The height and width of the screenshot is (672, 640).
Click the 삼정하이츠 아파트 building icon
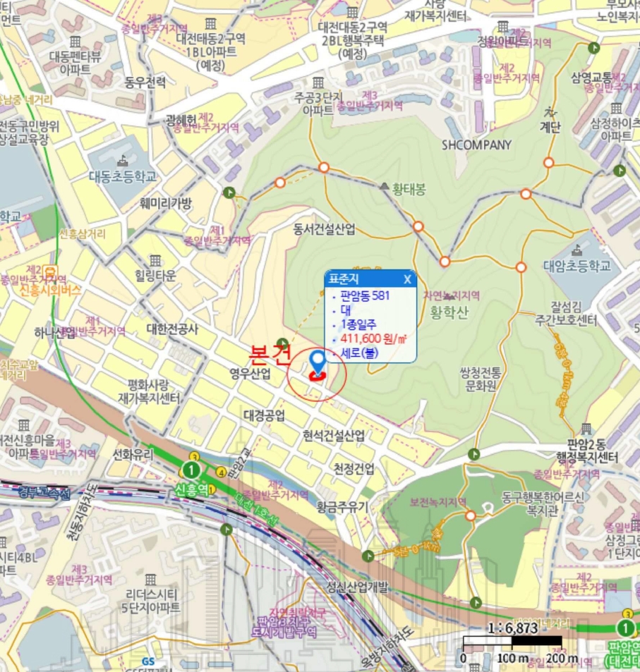click(616, 108)
